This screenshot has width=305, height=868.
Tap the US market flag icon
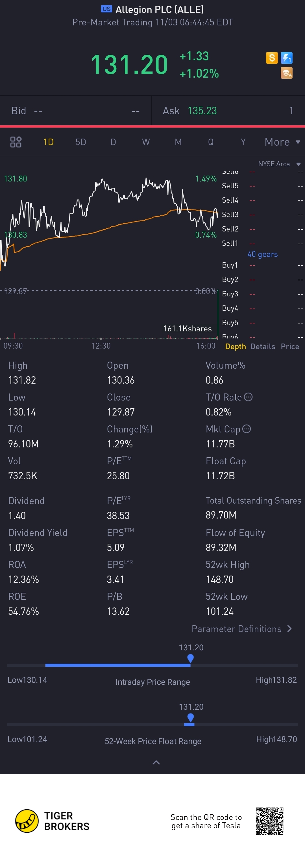(x=106, y=9)
